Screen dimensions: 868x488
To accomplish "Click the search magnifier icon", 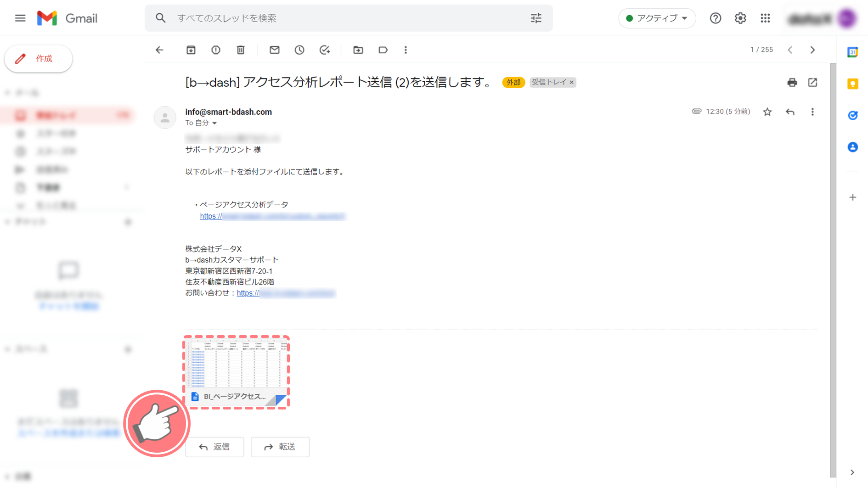I will coord(160,18).
